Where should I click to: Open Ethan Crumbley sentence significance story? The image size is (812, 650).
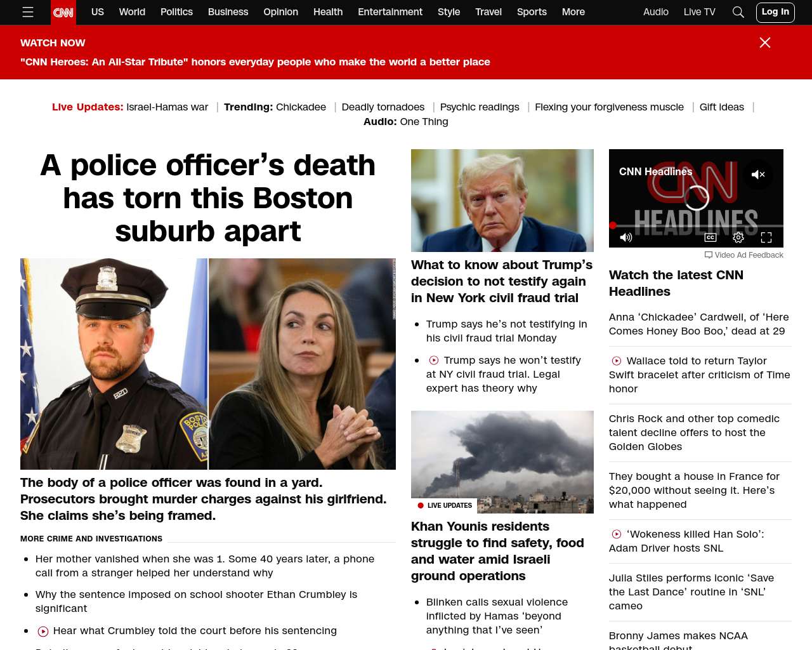[196, 601]
